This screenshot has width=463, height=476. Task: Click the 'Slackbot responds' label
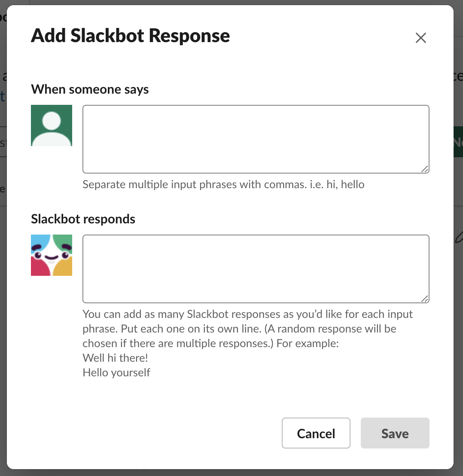pos(83,219)
